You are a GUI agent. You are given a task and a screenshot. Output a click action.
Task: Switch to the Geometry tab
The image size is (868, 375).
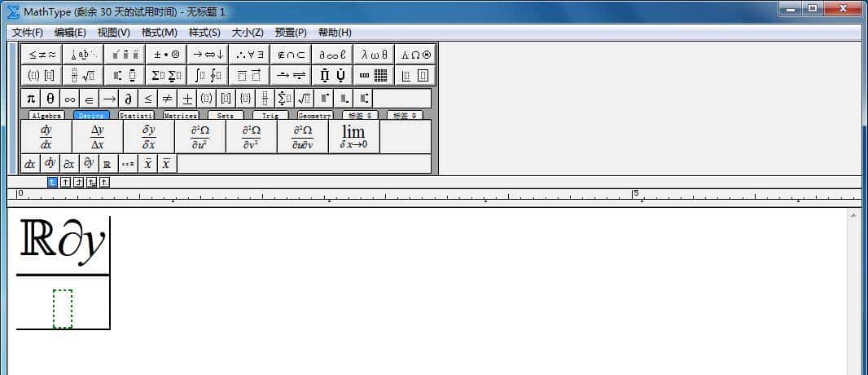pyautogui.click(x=316, y=115)
